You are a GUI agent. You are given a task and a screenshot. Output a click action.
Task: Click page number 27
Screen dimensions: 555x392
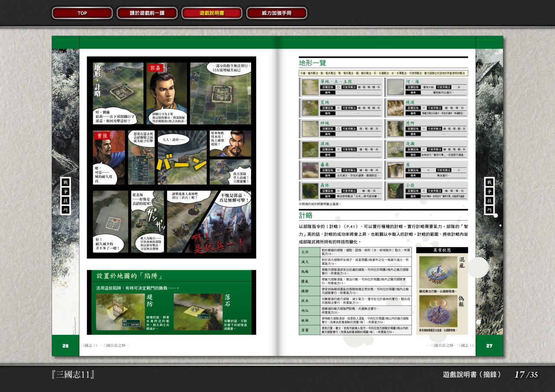tap(489, 346)
